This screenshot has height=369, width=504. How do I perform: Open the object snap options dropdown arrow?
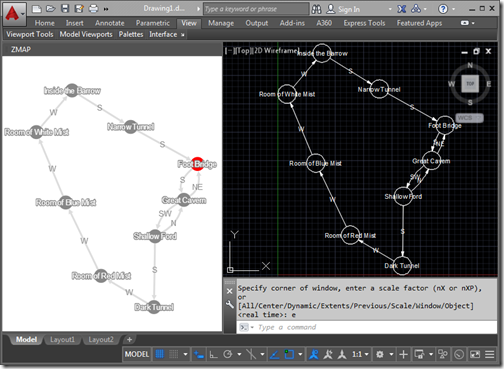pyautogui.click(x=300, y=354)
